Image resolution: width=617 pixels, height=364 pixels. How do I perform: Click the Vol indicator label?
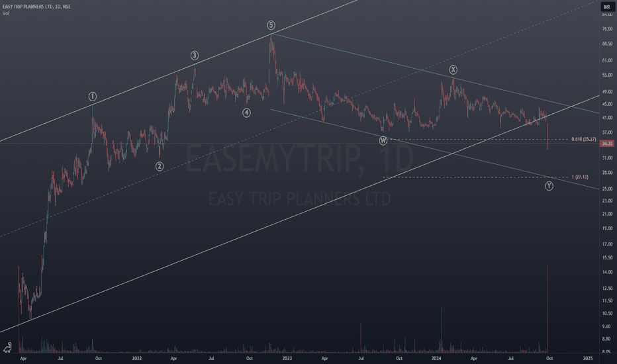5,13
